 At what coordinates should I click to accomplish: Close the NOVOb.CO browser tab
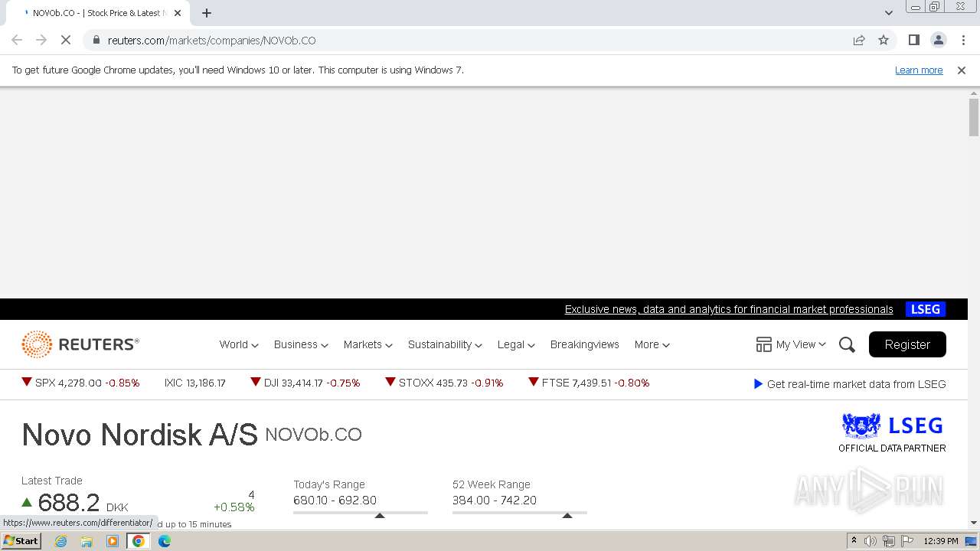pos(178,13)
